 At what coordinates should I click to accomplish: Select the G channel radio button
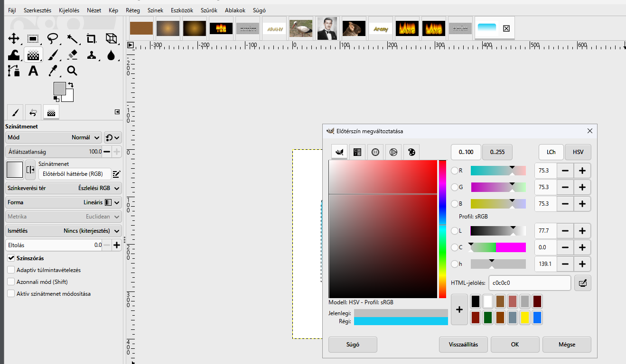(455, 187)
